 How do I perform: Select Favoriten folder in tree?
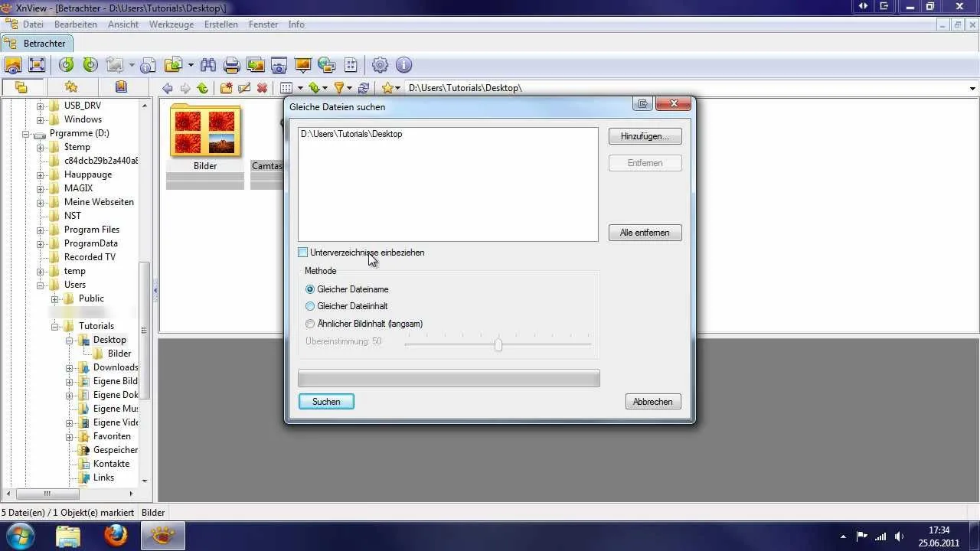(x=112, y=436)
